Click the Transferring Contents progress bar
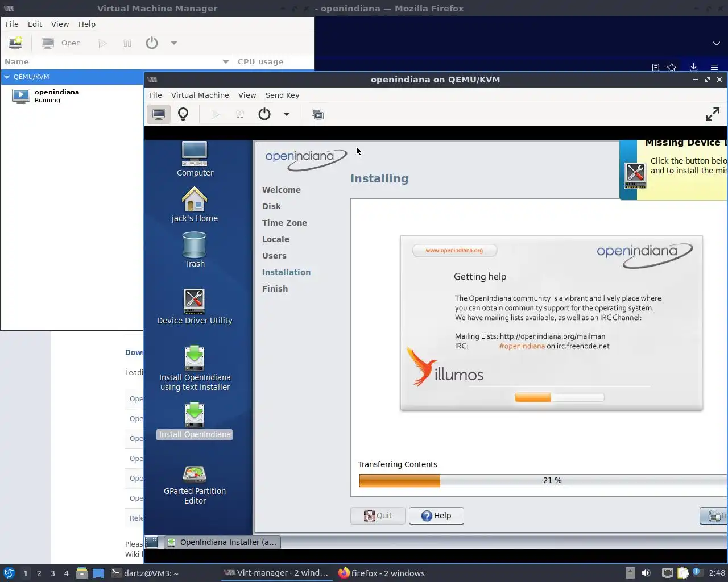 click(543, 480)
